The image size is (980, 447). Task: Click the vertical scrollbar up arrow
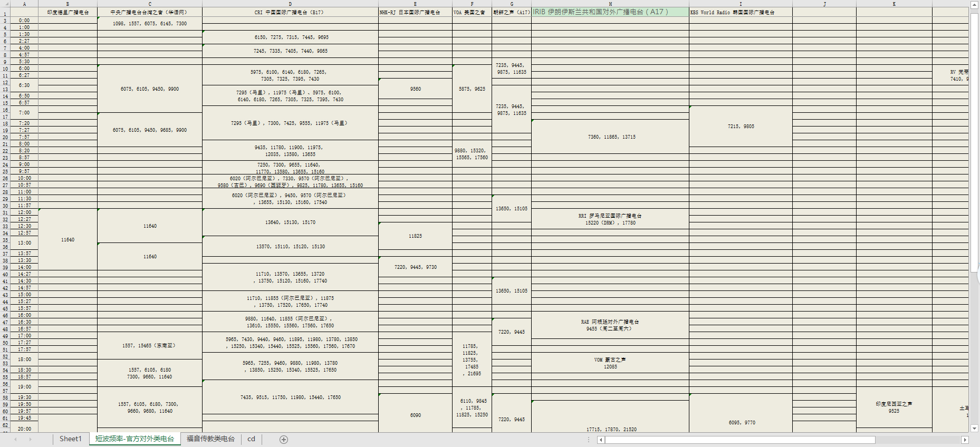click(x=975, y=4)
